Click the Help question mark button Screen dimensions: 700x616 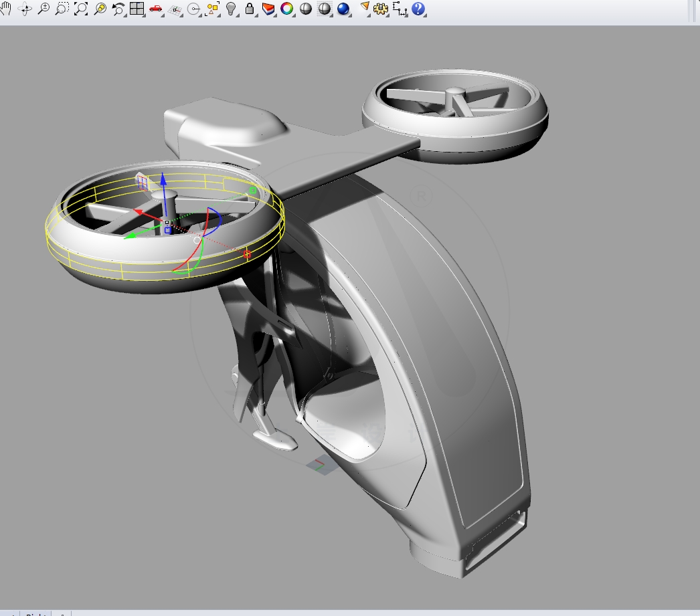pos(418,9)
